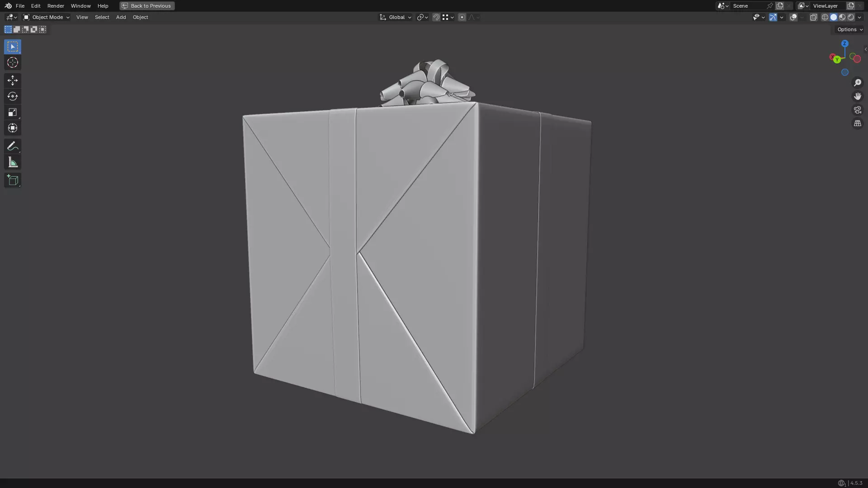Select the Annotate pencil tool
This screenshot has width=868, height=488.
coord(13,146)
